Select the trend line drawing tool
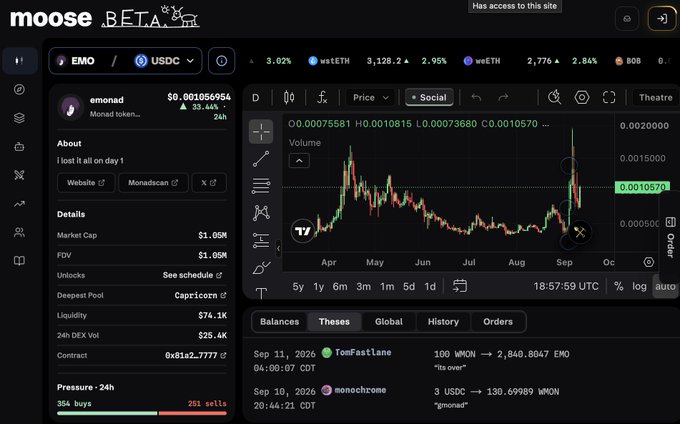This screenshot has height=424, width=680. 261,159
